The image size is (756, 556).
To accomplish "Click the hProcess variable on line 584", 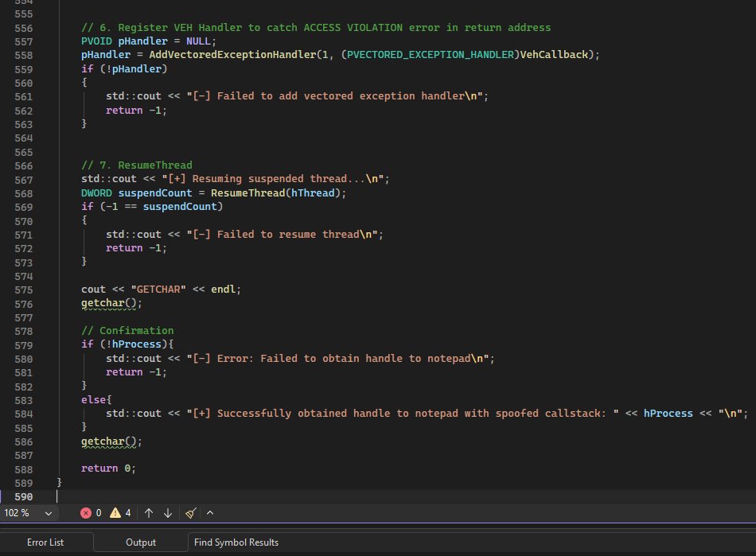I will pyautogui.click(x=668, y=414).
